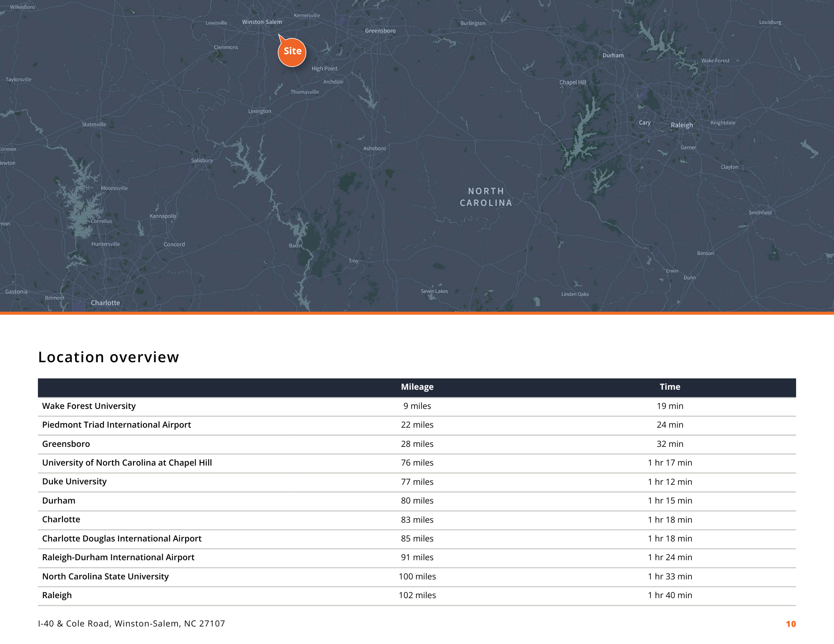Click the orange page number 10
834x644 pixels.
pos(791,624)
